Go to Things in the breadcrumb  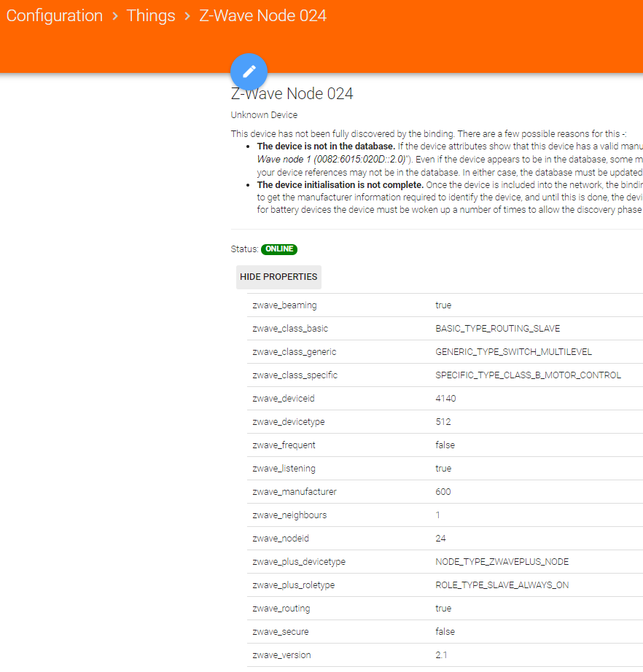151,16
